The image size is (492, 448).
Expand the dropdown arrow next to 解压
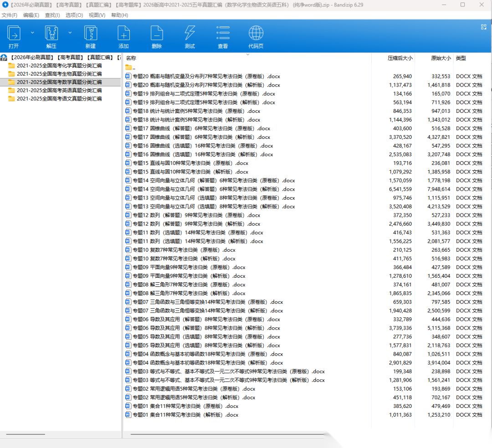click(x=70, y=33)
